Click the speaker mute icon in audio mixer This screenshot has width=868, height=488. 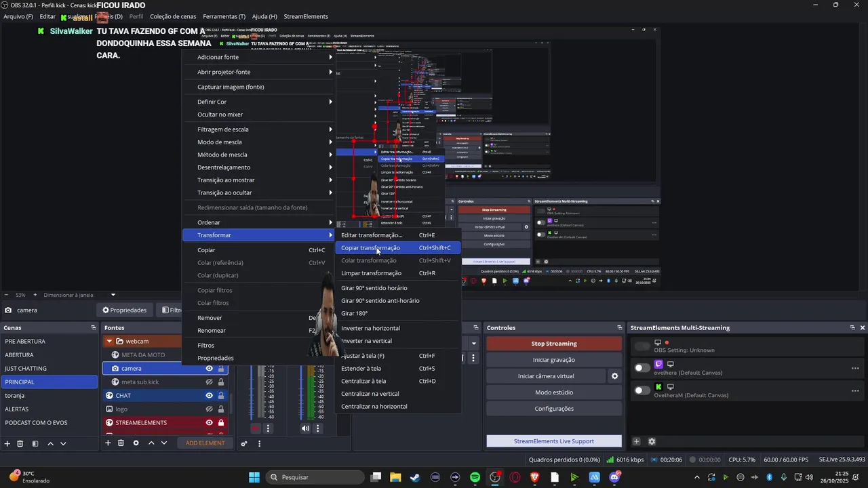[x=305, y=428]
